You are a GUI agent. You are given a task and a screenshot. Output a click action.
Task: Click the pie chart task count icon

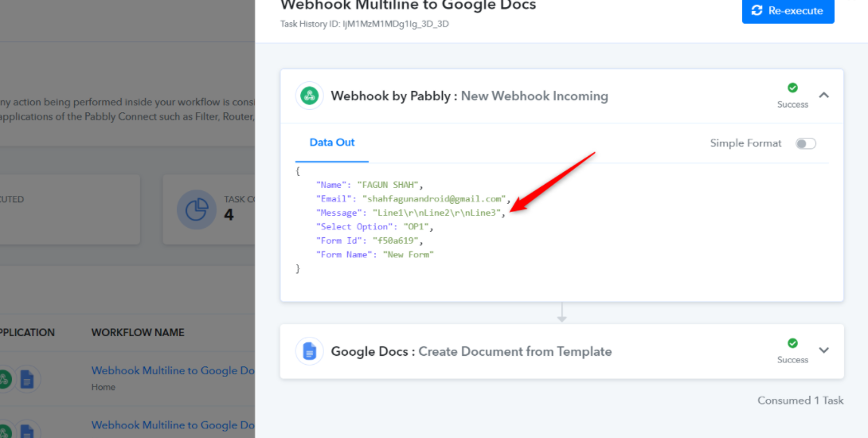pyautogui.click(x=196, y=209)
